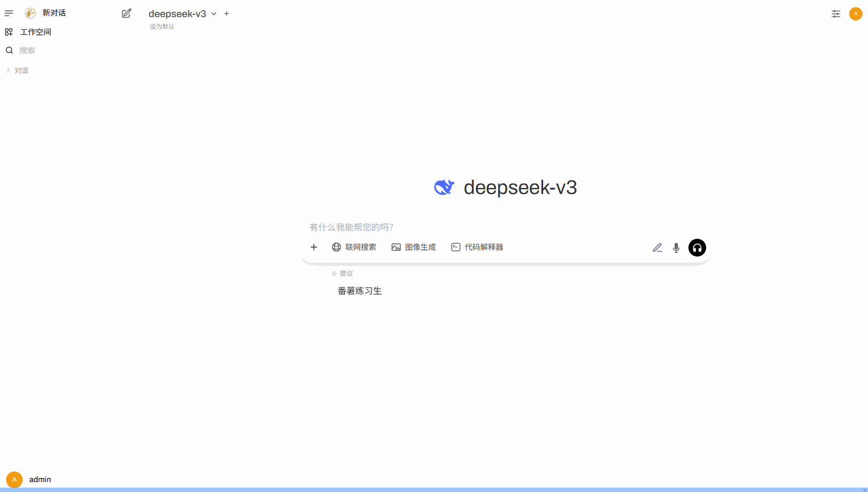868x492 pixels.
Task: Open the chat controls sliders icon
Action: (836, 14)
